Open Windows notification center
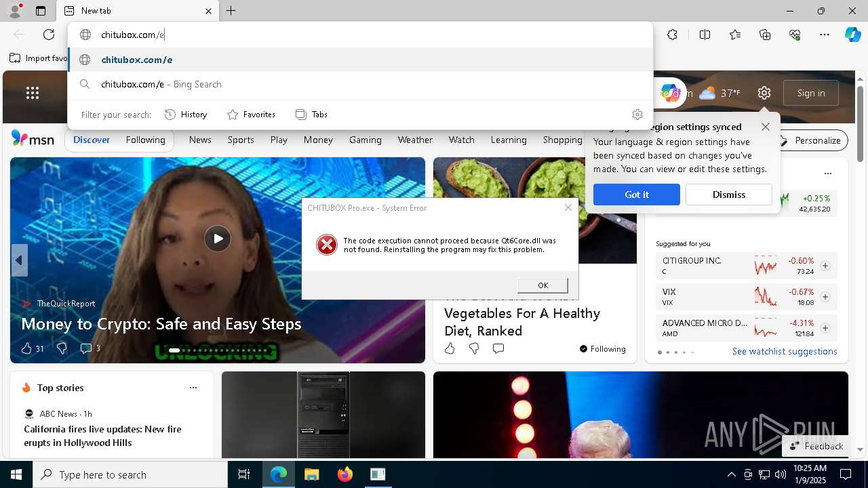 846,474
